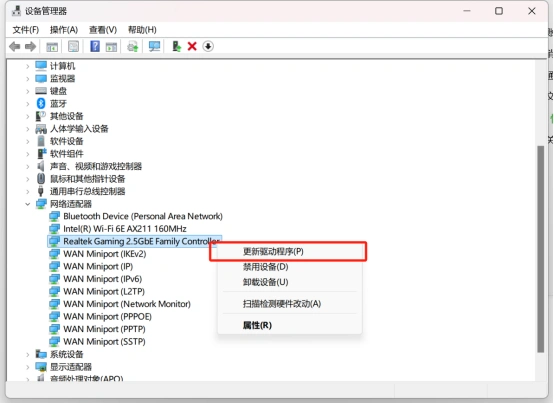Image resolution: width=554 pixels, height=403 pixels.
Task: Click the red X uninstall device icon
Action: tap(192, 46)
